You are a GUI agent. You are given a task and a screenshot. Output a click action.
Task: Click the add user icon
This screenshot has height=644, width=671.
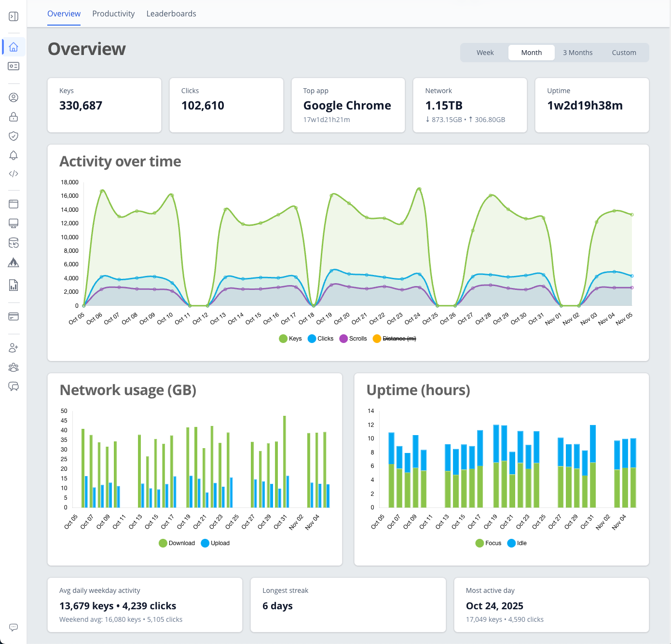14,347
